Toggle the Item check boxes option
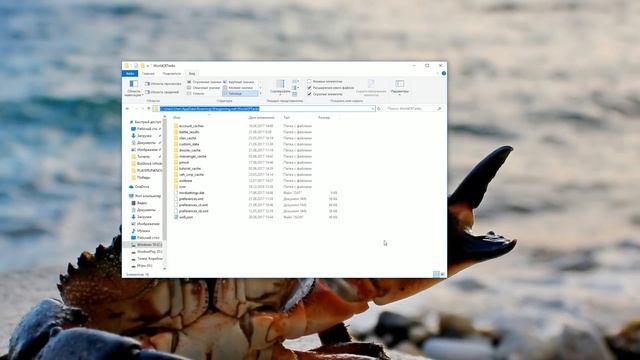 pos(325,82)
